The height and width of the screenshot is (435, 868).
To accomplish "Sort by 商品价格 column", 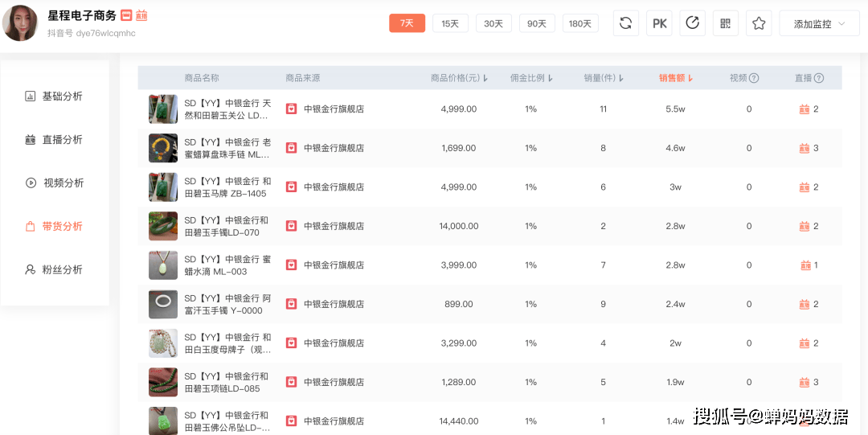I will point(460,78).
